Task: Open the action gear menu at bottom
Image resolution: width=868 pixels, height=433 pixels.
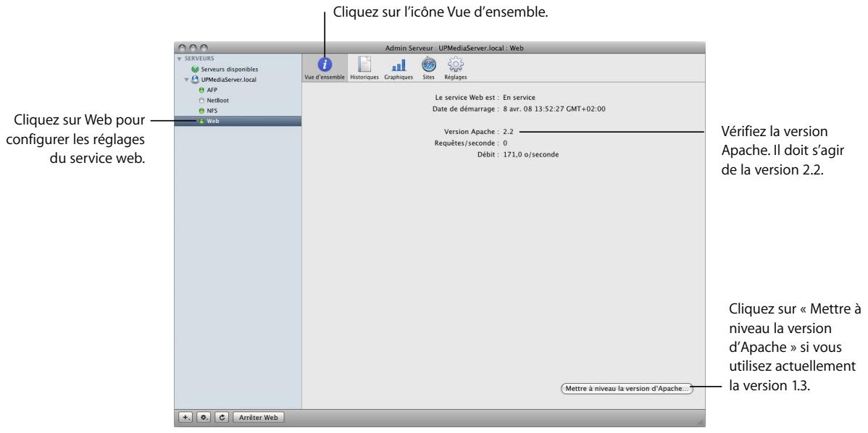Action: click(x=204, y=418)
